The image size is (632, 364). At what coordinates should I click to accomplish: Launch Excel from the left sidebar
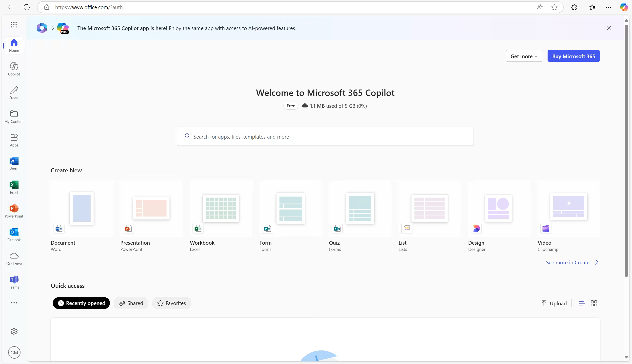pos(14,187)
